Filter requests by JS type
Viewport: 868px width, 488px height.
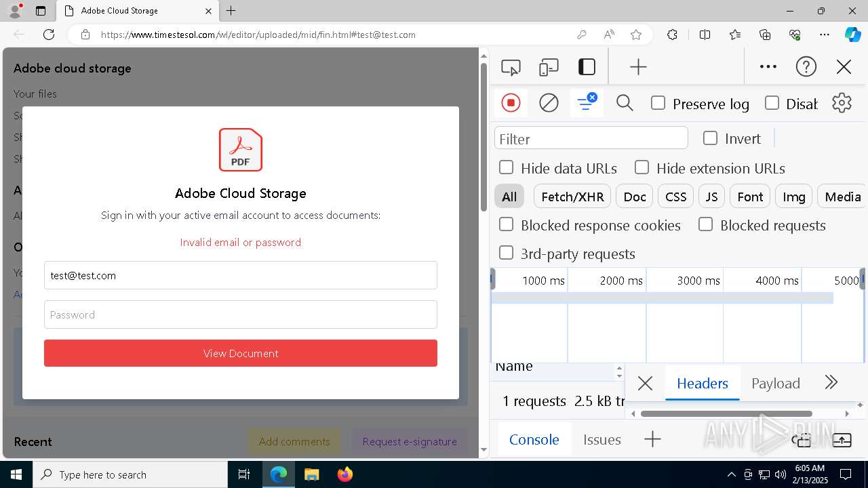coord(711,197)
